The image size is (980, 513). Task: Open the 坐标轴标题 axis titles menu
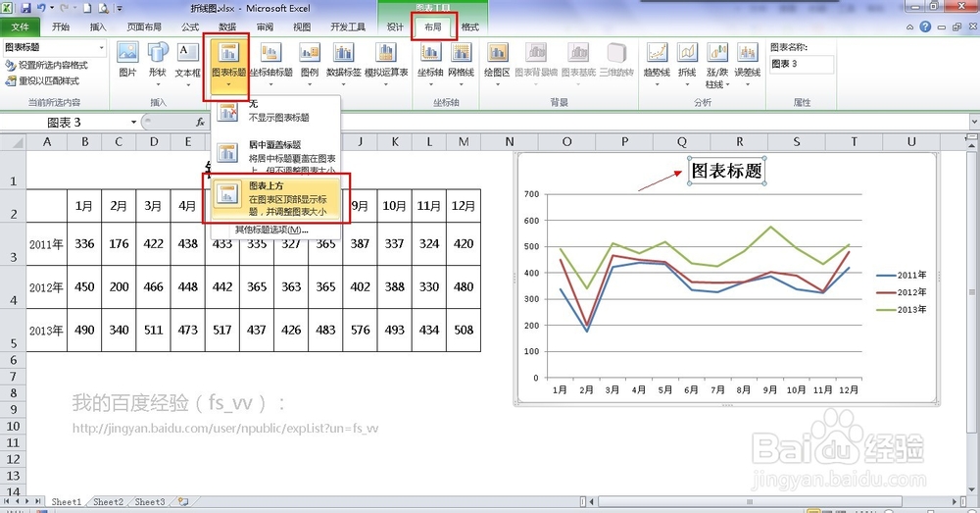(270, 63)
